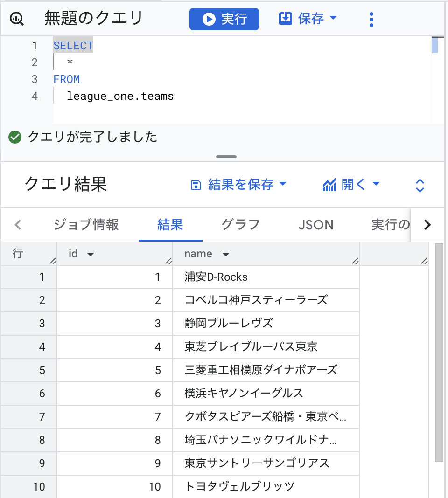Expand results panel with up-down chevron icon
Screen dimensions: 448x498
(420, 185)
